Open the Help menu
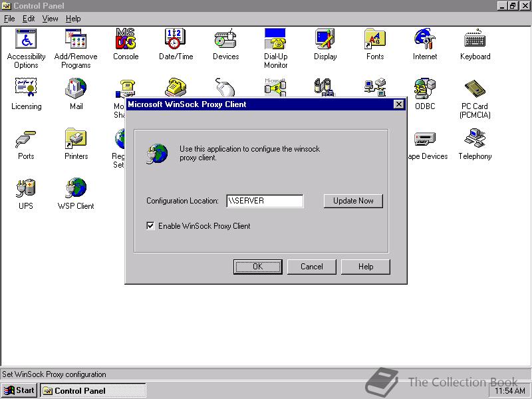This screenshot has width=532, height=399. pyautogui.click(x=73, y=19)
